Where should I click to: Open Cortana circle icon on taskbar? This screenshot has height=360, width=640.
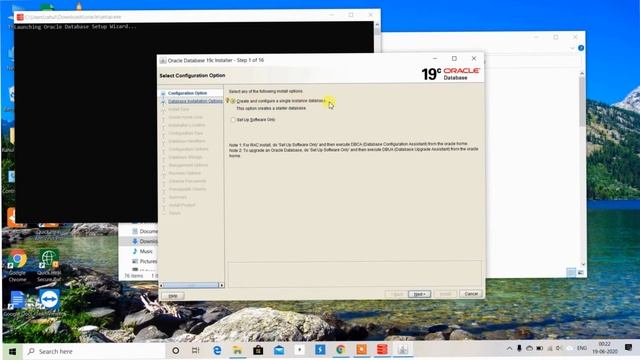click(176, 351)
